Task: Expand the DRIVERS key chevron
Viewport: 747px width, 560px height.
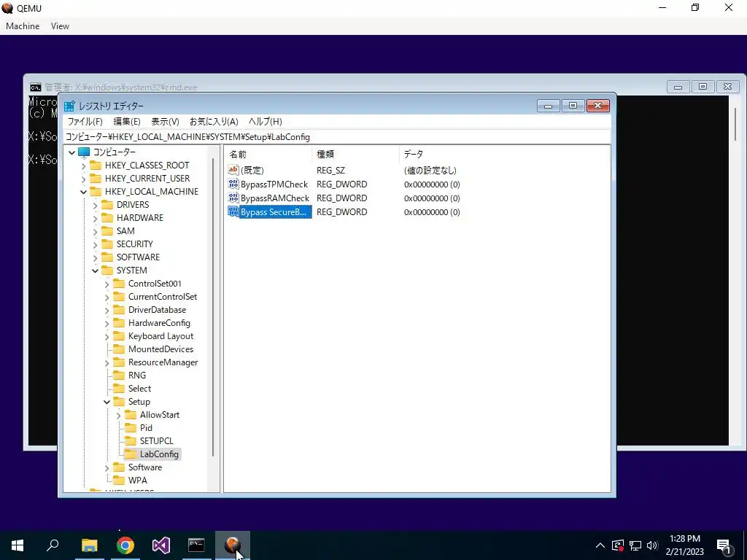Action: click(x=96, y=205)
